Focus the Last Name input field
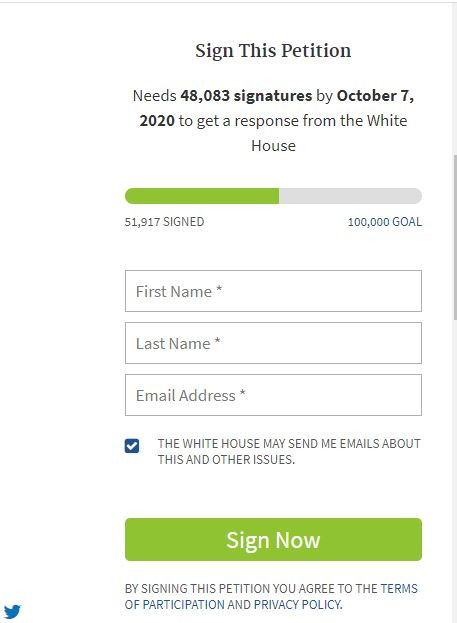Image resolution: width=457 pixels, height=623 pixels. point(273,343)
